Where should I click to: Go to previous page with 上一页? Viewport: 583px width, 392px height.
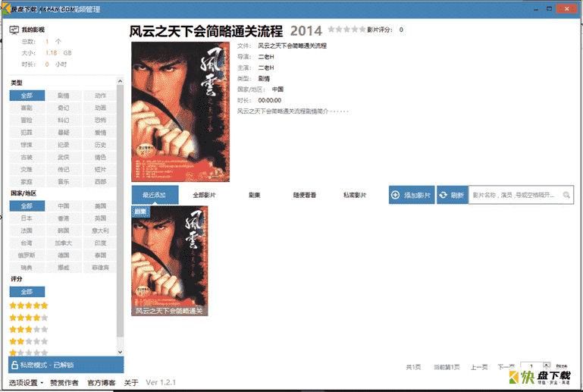[x=479, y=368]
